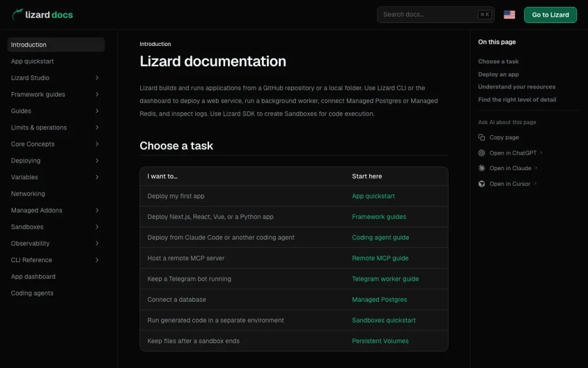Open Lizard Studio sidebar label
The width and height of the screenshot is (588, 368).
click(30, 78)
